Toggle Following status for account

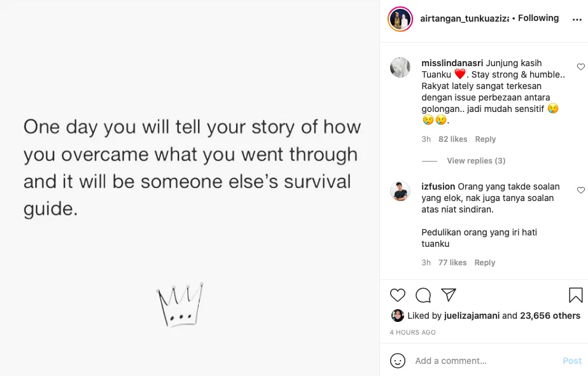tap(538, 18)
